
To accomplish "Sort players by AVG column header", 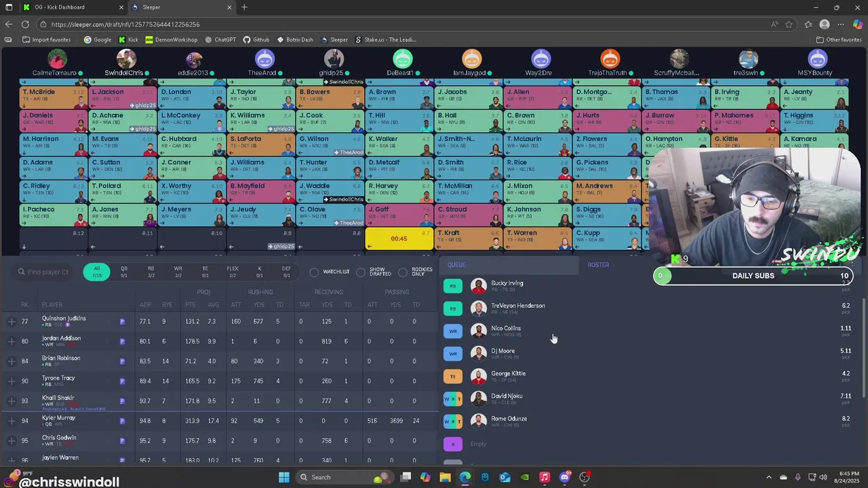I will [213, 305].
